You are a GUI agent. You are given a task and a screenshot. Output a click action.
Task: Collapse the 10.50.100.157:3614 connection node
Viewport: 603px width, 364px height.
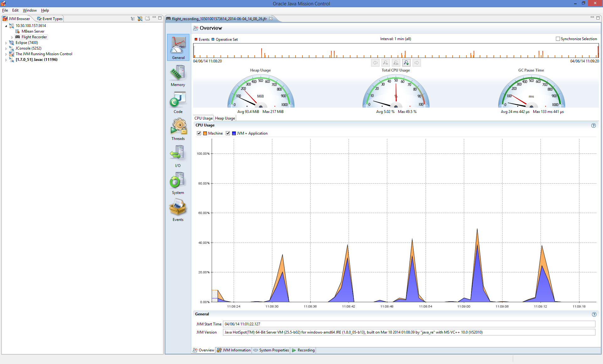(x=6, y=26)
